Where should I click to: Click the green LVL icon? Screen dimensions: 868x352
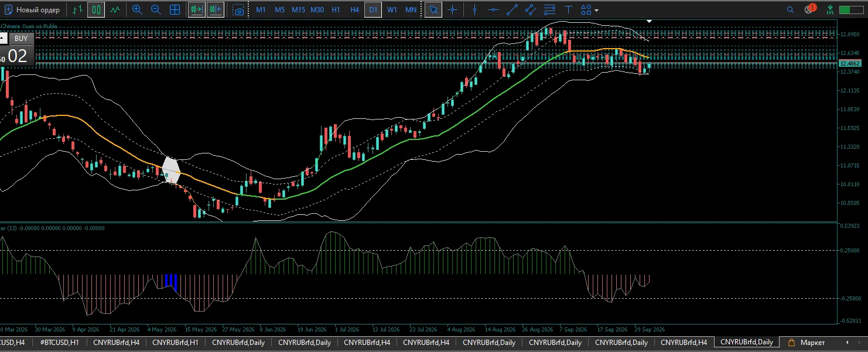click(831, 10)
